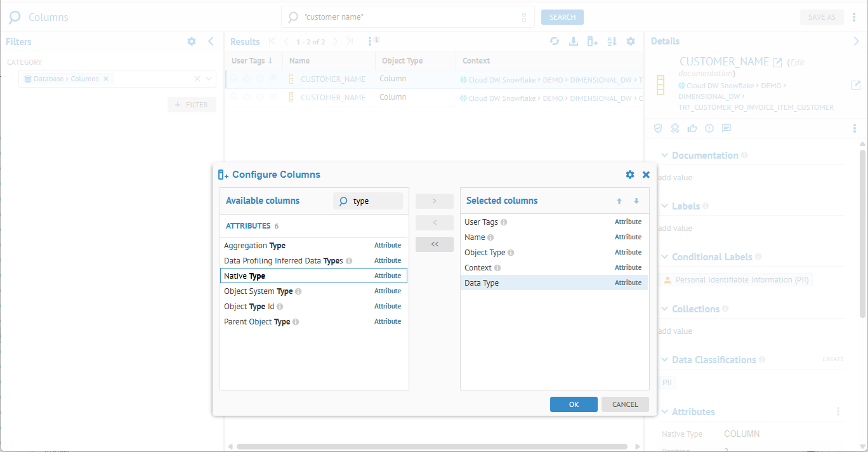
Task: Cancel the column configuration
Action: [624, 404]
